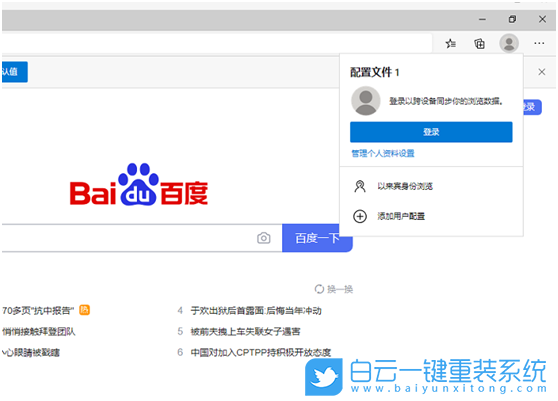
Task: Open the Collections icon in the toolbar
Action: click(480, 44)
